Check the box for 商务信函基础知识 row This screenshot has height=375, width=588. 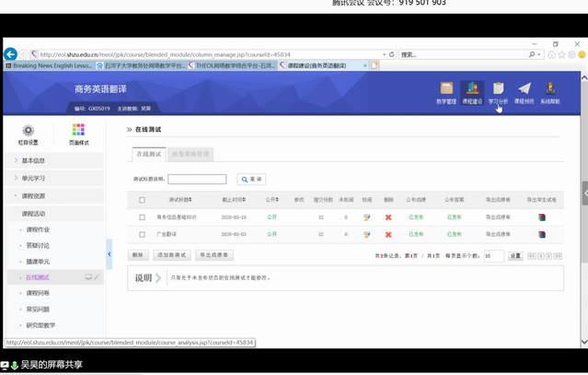tap(142, 217)
